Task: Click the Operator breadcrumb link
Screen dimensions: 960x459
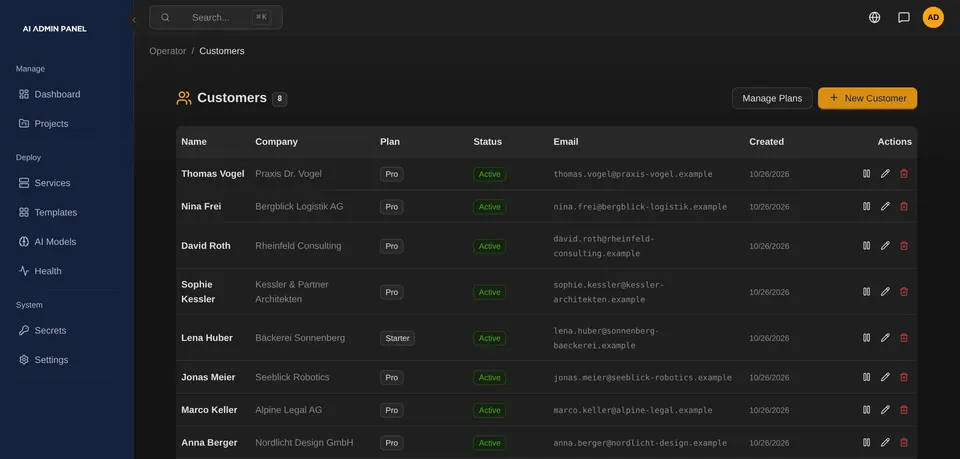Action: click(168, 51)
